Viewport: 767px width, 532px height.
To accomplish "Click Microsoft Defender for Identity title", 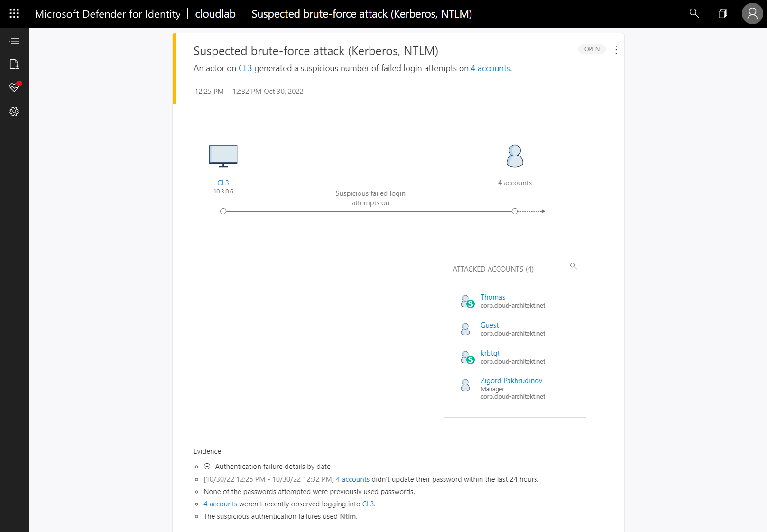I will pos(108,14).
